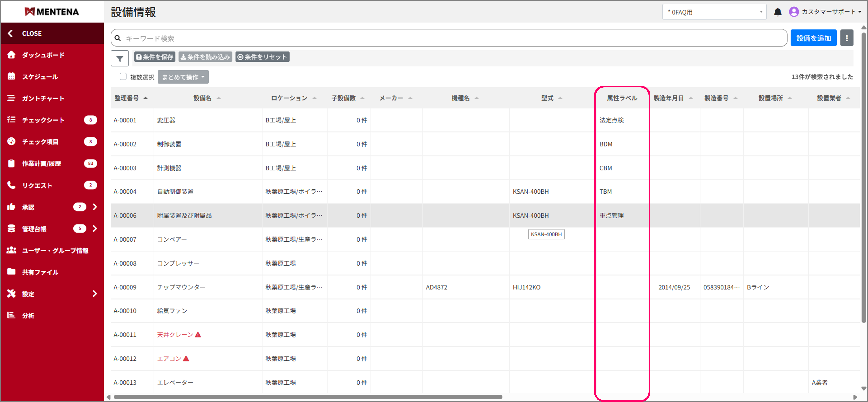Expand the 管理台帳 submenu arrow
The height and width of the screenshot is (402, 868).
95,229
